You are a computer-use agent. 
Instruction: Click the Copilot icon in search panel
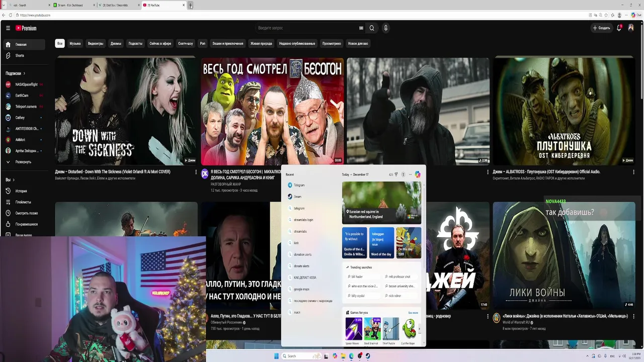tap(418, 174)
